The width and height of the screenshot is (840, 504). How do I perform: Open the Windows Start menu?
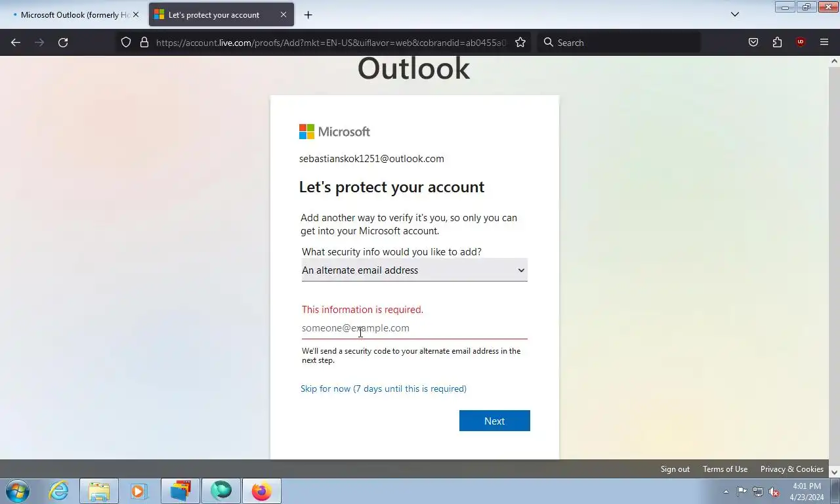(x=17, y=491)
